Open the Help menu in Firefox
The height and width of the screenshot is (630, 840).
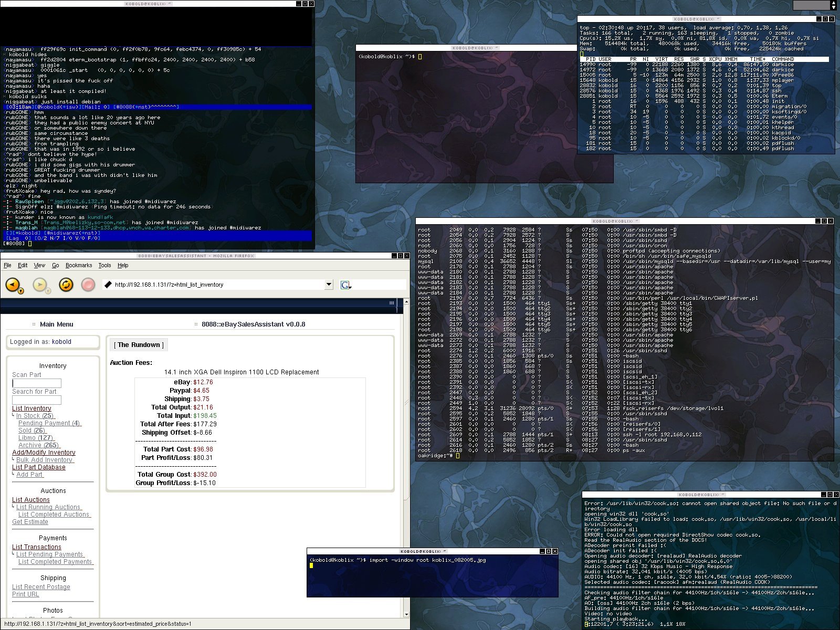(x=123, y=265)
